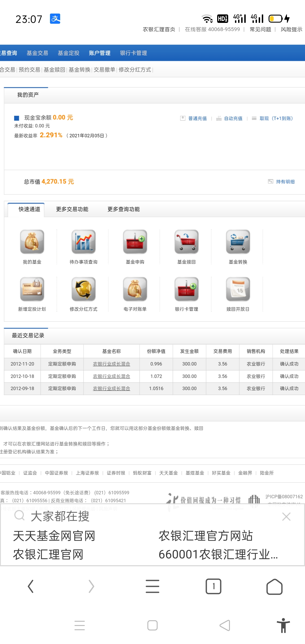Click the 证券时报 footer link
The height and width of the screenshot is (644, 305).
click(x=116, y=473)
